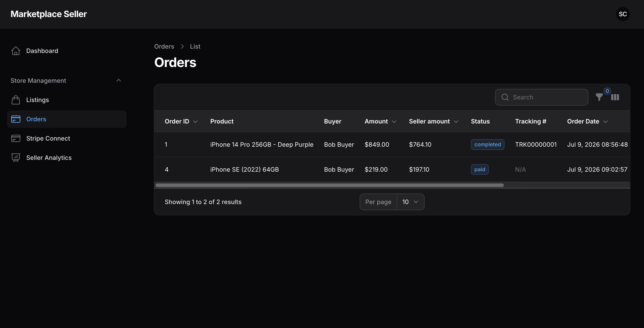
Task: Click the Store Management section label
Action: click(38, 80)
